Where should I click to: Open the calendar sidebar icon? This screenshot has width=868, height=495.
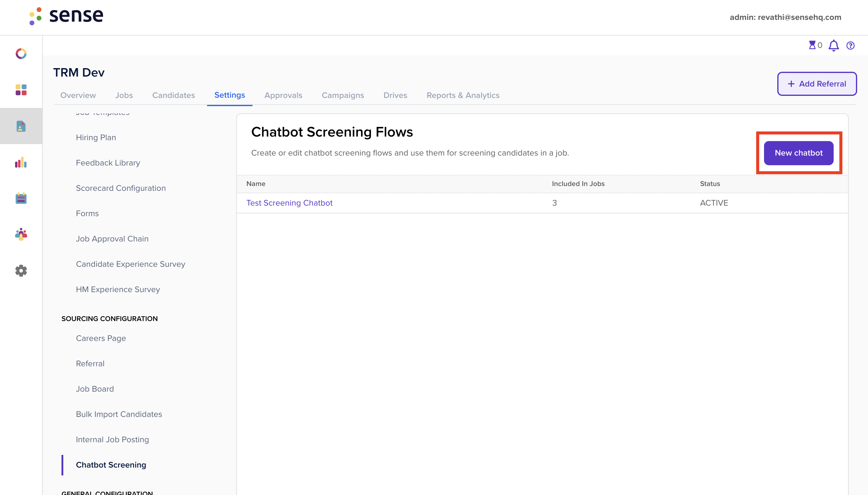click(21, 198)
